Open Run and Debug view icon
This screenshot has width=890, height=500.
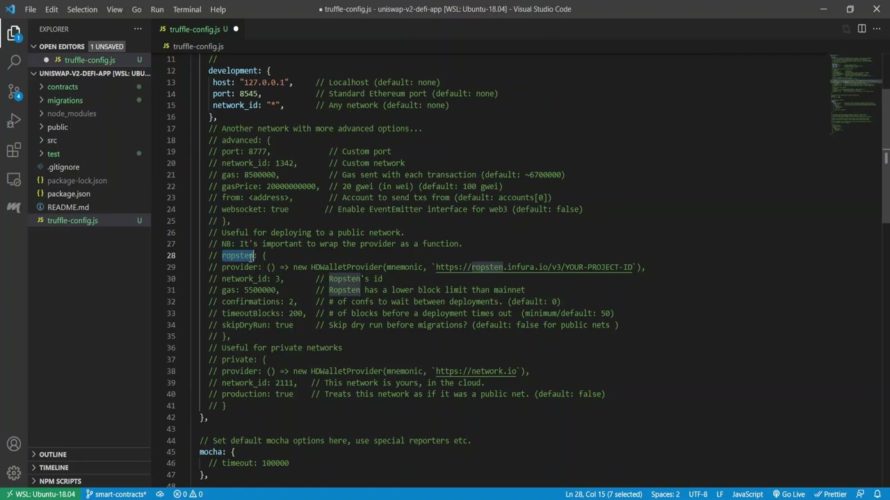[14, 120]
